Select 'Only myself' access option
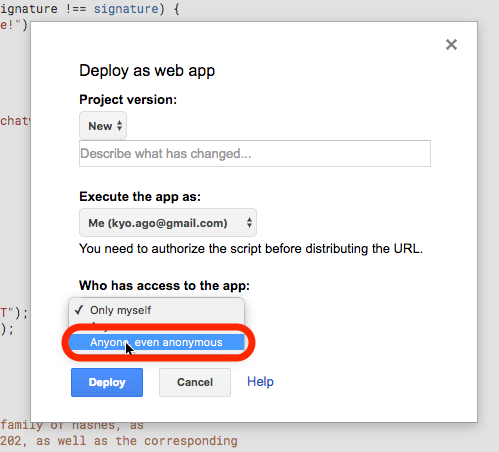The image size is (499, 452). tap(156, 310)
